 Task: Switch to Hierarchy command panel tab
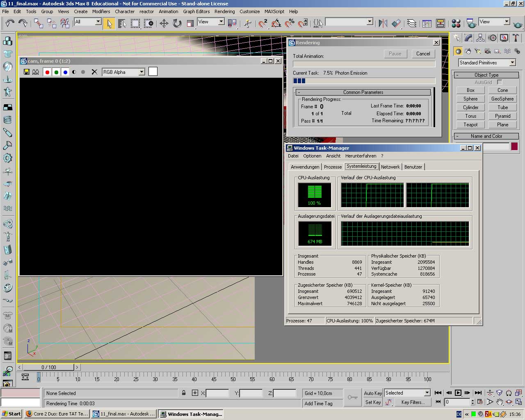pyautogui.click(x=480, y=38)
